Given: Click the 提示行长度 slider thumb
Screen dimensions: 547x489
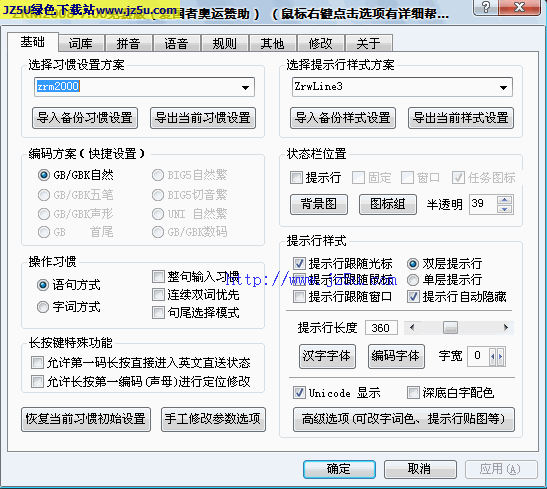Looking at the screenshot, I should [450, 328].
